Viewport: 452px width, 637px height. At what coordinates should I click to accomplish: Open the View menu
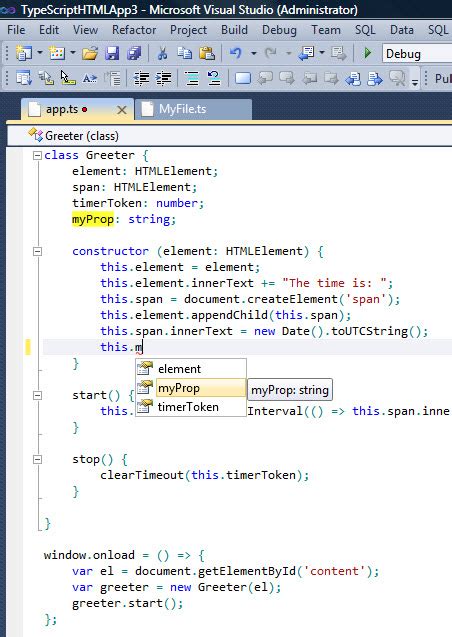click(x=85, y=30)
